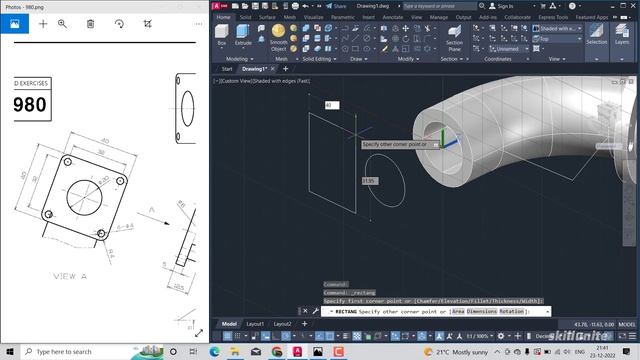Viewport: 640px width, 360px height.
Task: Open status bar Customization menu icon
Action: coord(632,336)
